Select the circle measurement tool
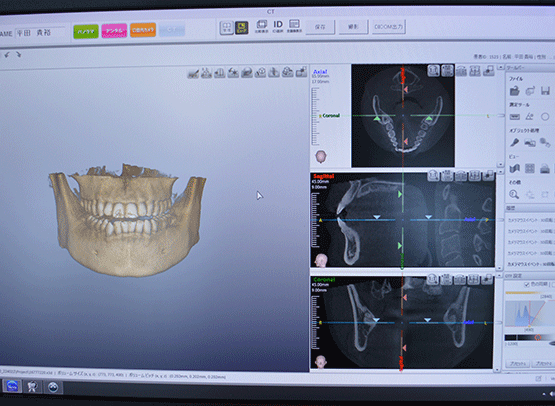Screen dimensions: 555x406 [545, 116]
